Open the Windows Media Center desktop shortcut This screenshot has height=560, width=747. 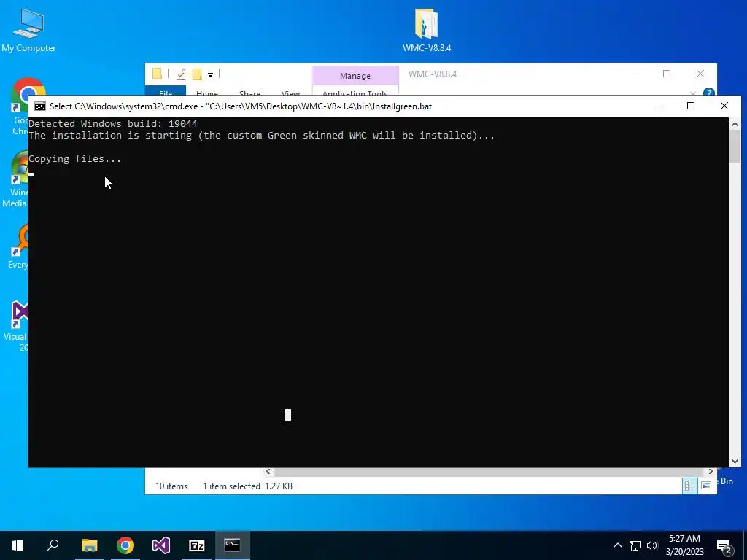click(19, 179)
